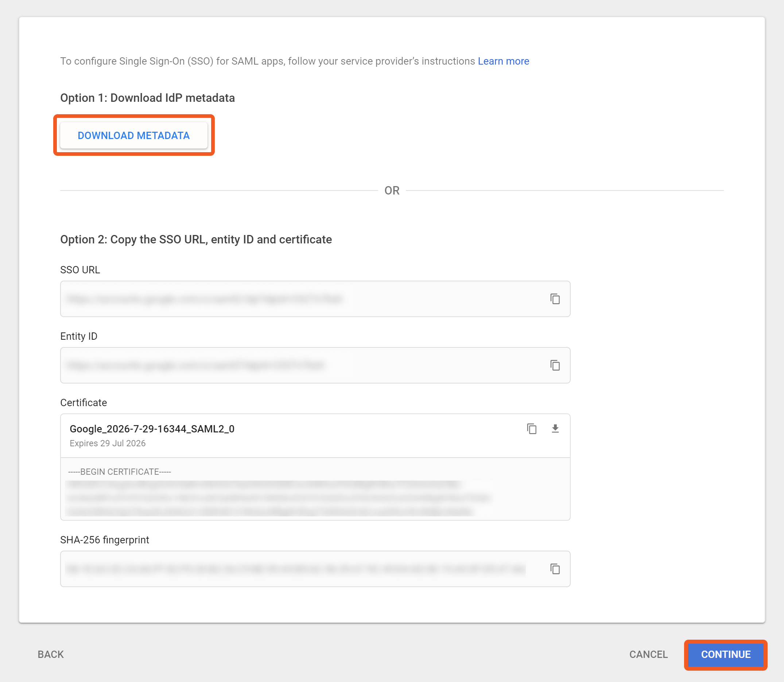Cancel the SAML app setup

pos(648,654)
